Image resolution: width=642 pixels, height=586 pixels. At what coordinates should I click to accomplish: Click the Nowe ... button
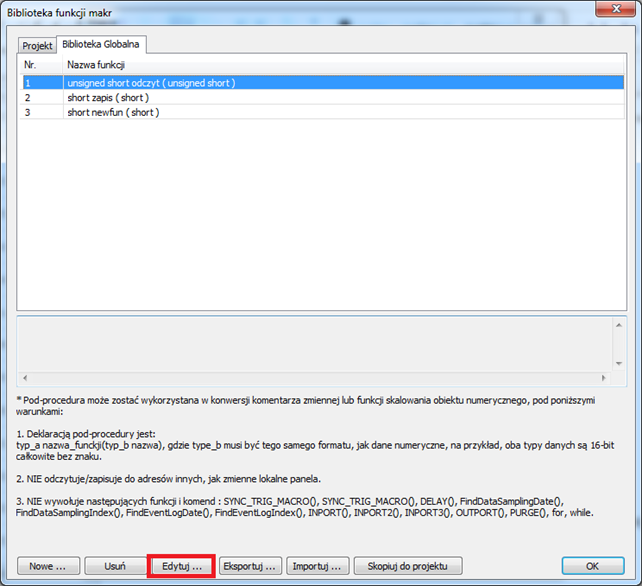coord(48,566)
